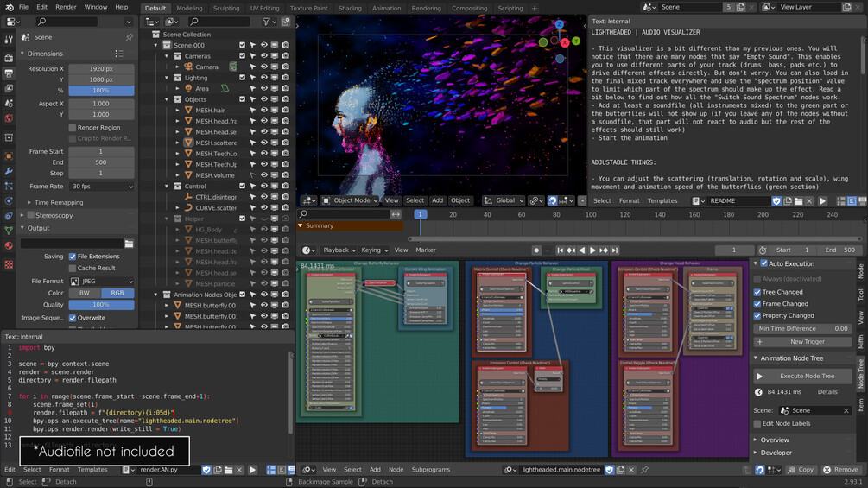
Task: Adjust JPEG Quality 100% slider
Action: (101, 305)
